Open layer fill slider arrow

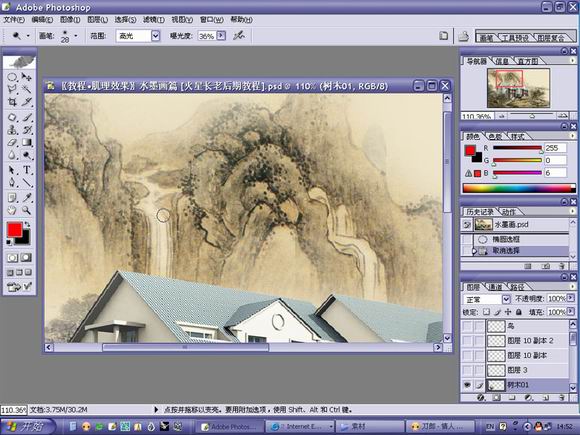click(571, 312)
